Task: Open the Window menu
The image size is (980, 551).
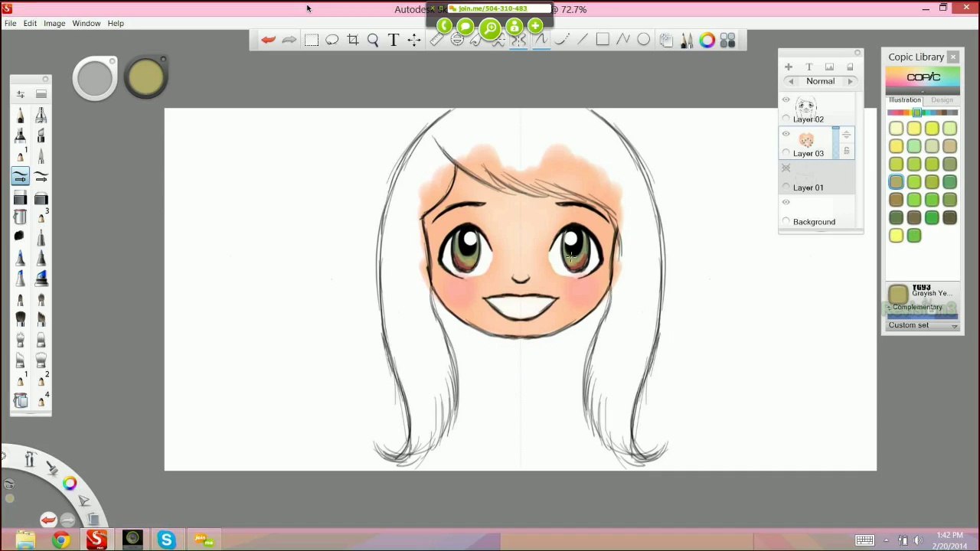Action: click(87, 23)
